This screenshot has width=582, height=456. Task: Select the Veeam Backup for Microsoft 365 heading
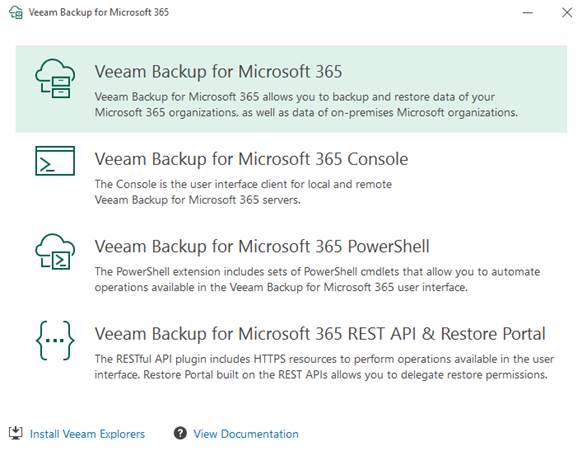point(218,72)
